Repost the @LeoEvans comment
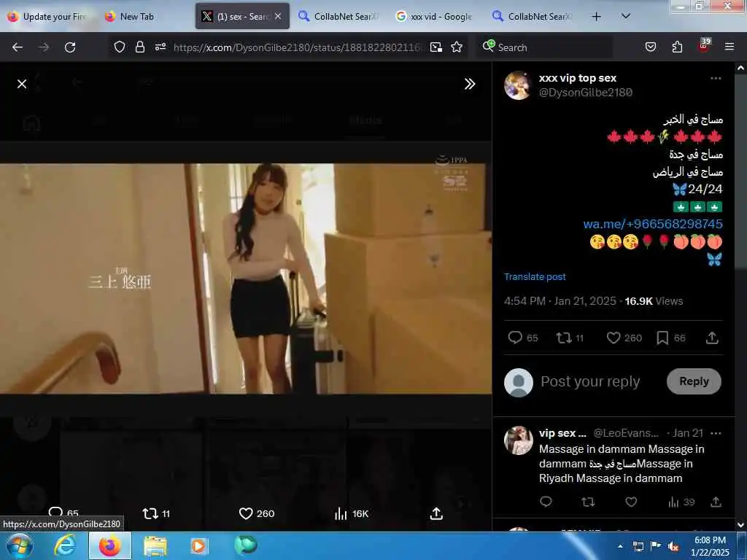The width and height of the screenshot is (747, 560). click(588, 502)
